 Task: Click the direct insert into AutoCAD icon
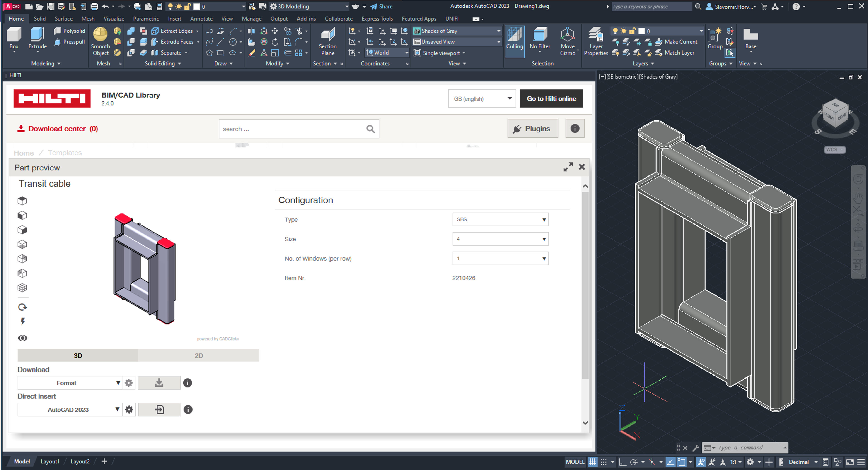[x=159, y=409]
